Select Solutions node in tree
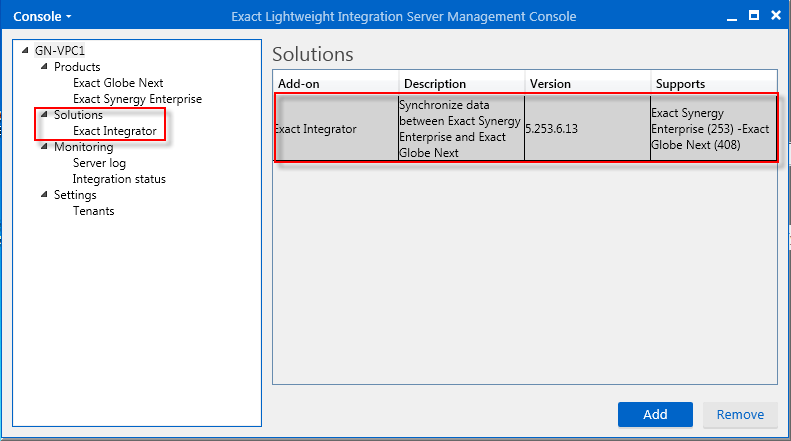The image size is (791, 441). [78, 115]
